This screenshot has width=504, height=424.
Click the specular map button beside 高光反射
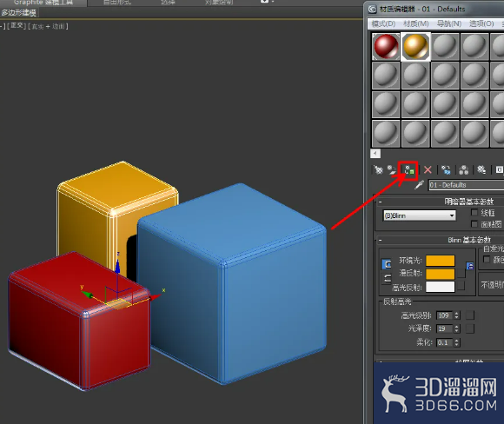point(461,286)
